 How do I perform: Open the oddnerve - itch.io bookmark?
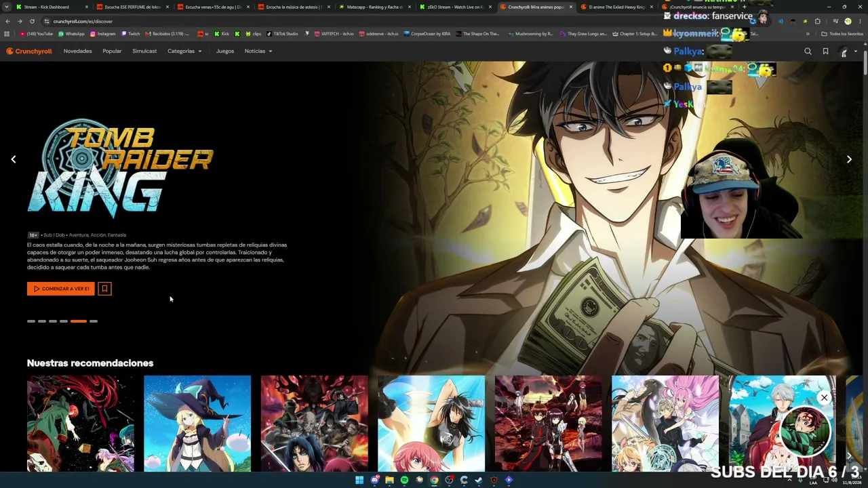coord(378,33)
